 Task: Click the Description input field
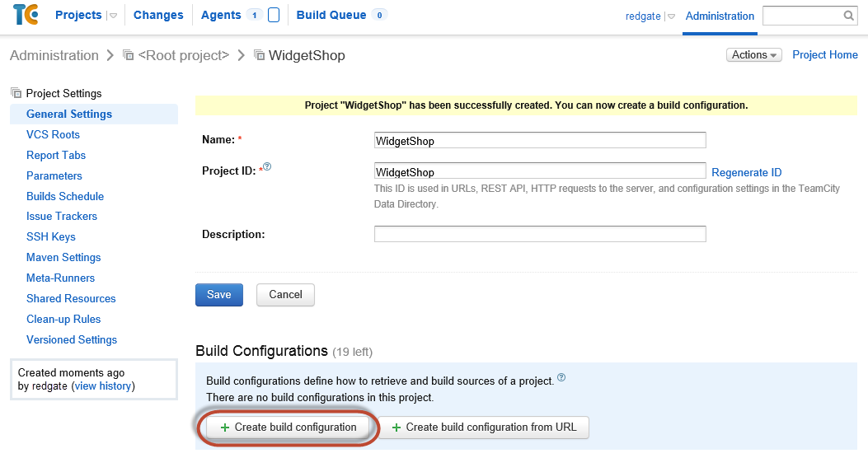coord(540,234)
